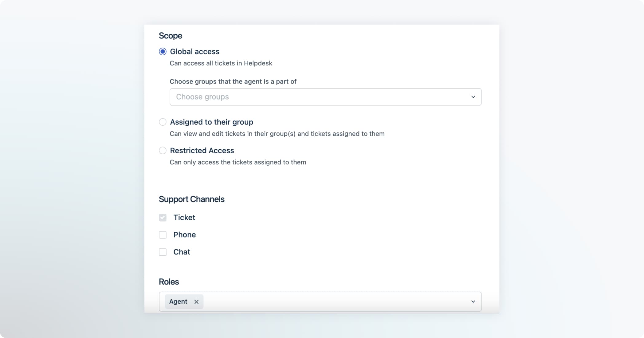This screenshot has width=644, height=338.
Task: Expand the Roles dropdown arrow
Action: 473,301
